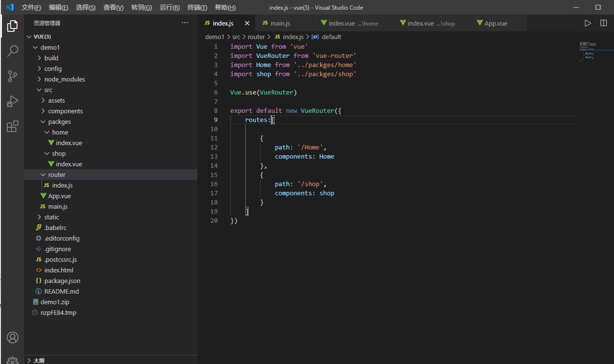The image size is (614, 364).
Task: Open index.html in the file tree
Action: [x=111, y=270]
